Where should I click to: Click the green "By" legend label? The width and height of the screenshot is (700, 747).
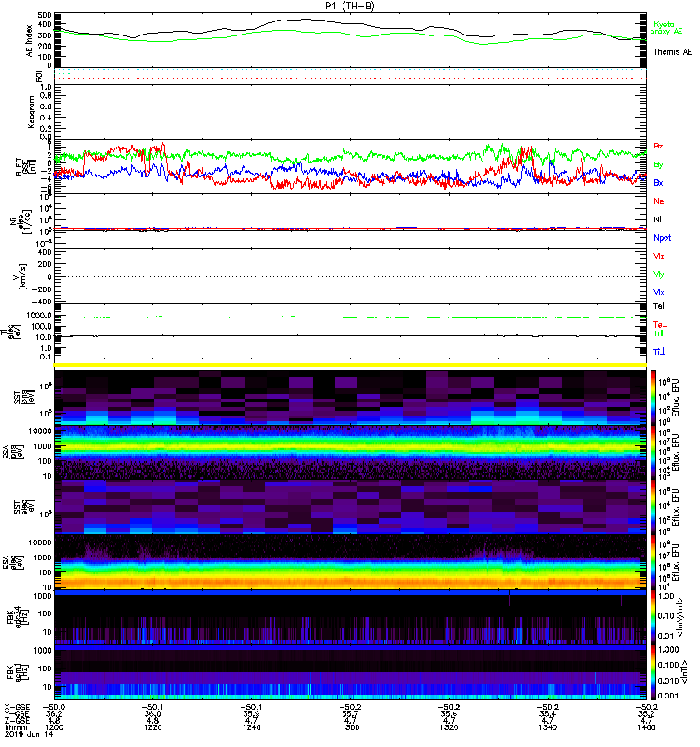point(658,165)
